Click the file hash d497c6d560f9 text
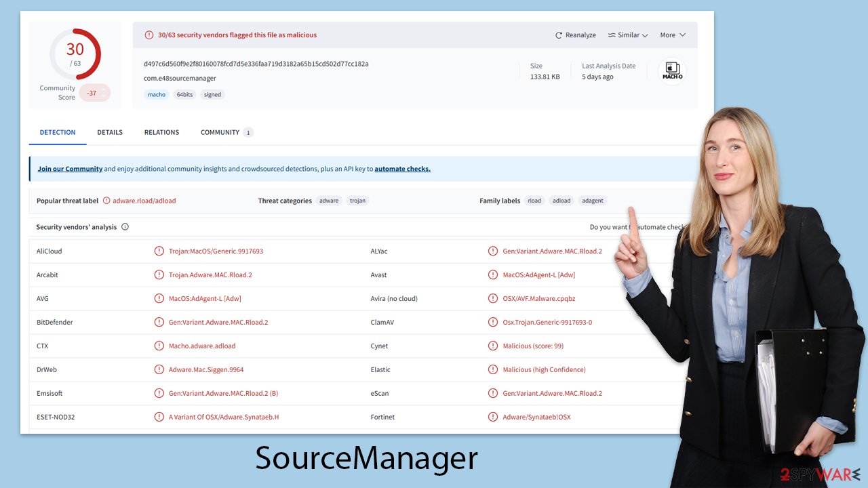 256,64
